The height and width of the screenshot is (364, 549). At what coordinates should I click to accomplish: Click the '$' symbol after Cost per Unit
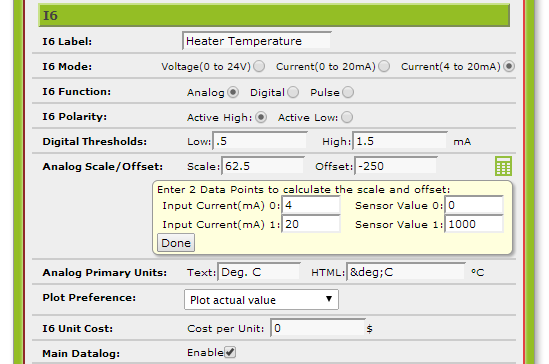pyautogui.click(x=369, y=329)
